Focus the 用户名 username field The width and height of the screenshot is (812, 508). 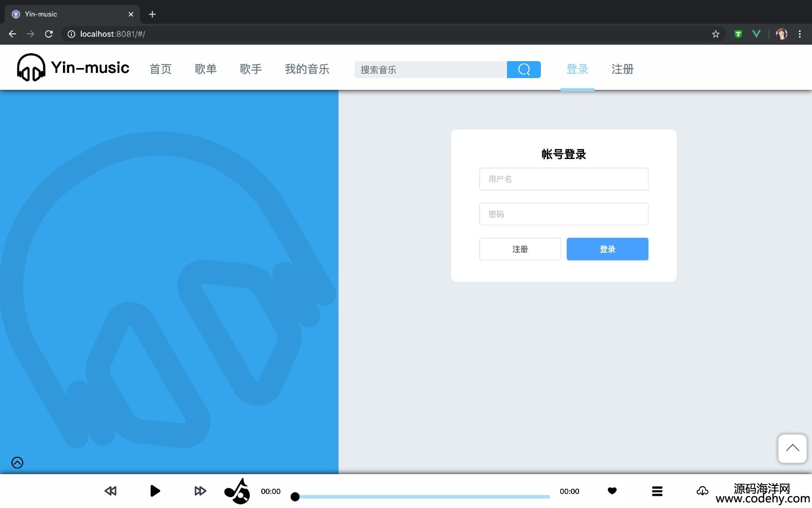pos(564,179)
